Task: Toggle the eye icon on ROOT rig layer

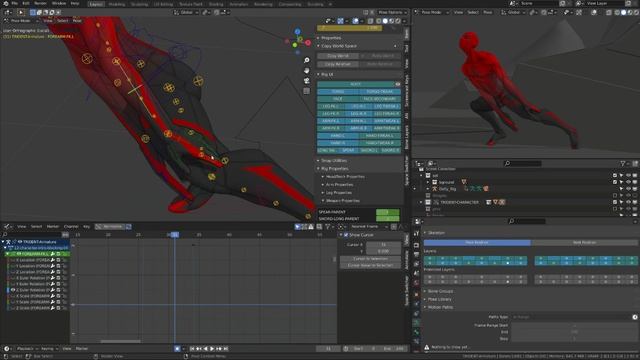Action: click(398, 84)
